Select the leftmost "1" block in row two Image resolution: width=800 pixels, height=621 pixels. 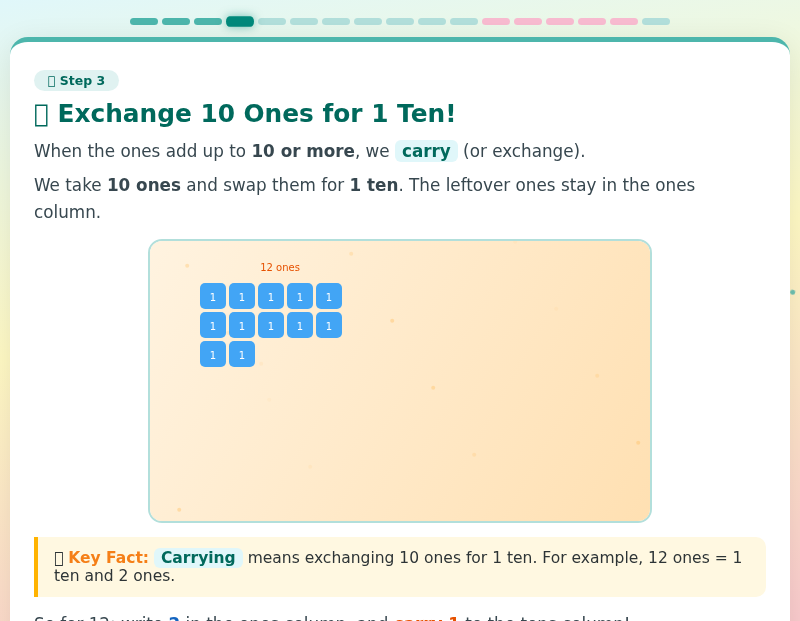(213, 325)
